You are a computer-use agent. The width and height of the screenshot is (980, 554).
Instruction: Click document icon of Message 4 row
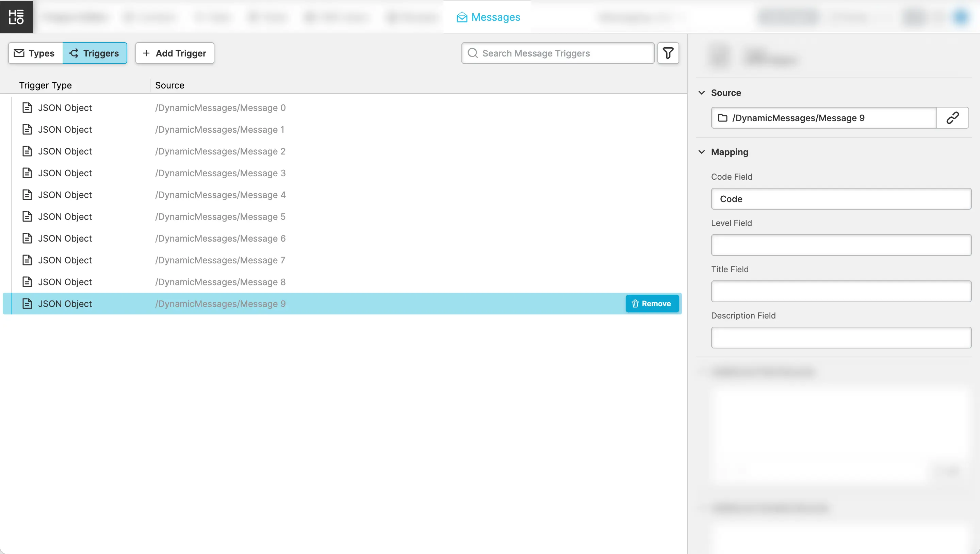tap(27, 195)
